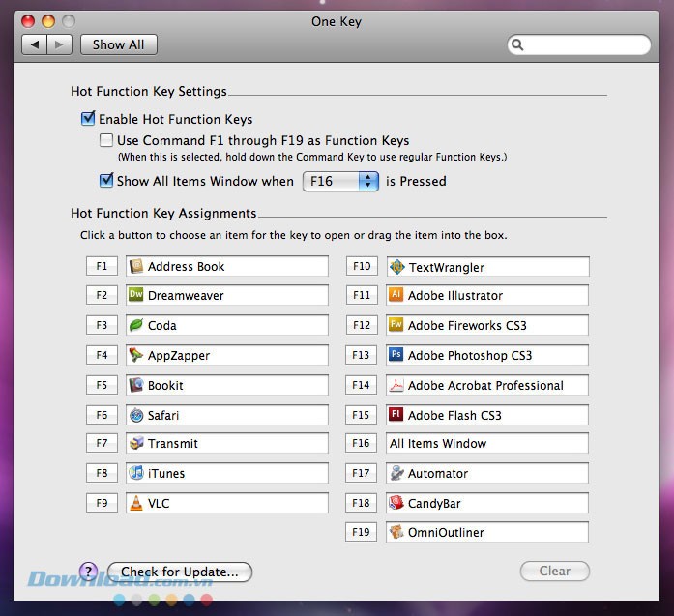Select the All Items Window box for F16
674x616 pixels.
coord(486,444)
